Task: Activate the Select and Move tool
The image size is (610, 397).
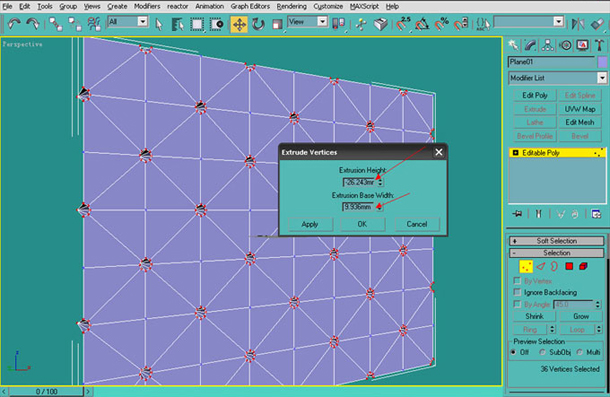Action: pos(239,24)
